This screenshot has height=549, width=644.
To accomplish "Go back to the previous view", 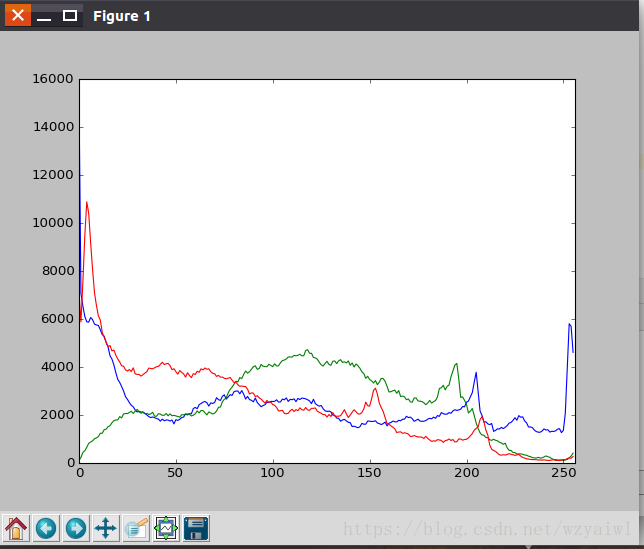I will [x=46, y=528].
